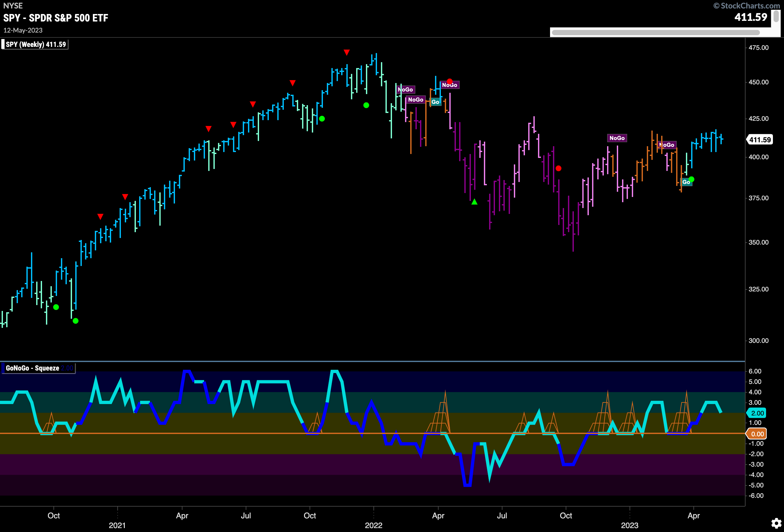Viewport: 784px width, 532px height.
Task: Click the '475.00' price axis label
Action: coord(758,48)
